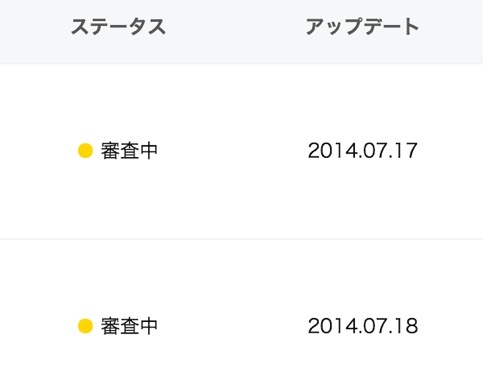Click the yellow status dot beside 2014.07.17
This screenshot has width=483, height=372.
(85, 151)
